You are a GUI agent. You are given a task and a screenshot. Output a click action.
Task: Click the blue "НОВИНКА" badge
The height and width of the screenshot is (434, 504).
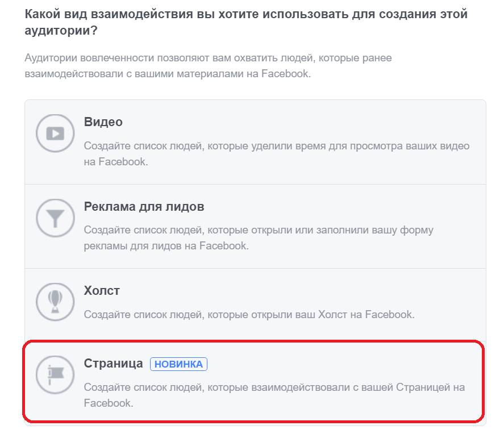pos(178,364)
